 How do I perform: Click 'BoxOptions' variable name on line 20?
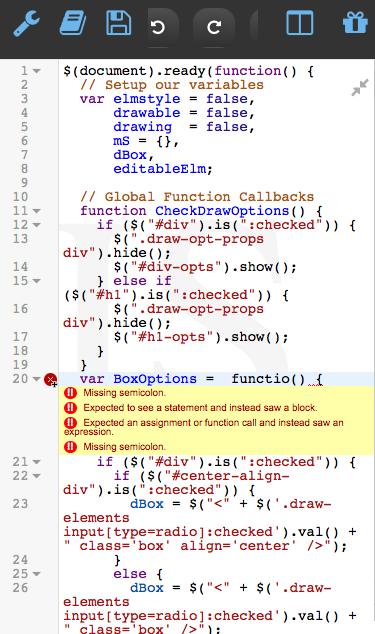(x=155, y=379)
